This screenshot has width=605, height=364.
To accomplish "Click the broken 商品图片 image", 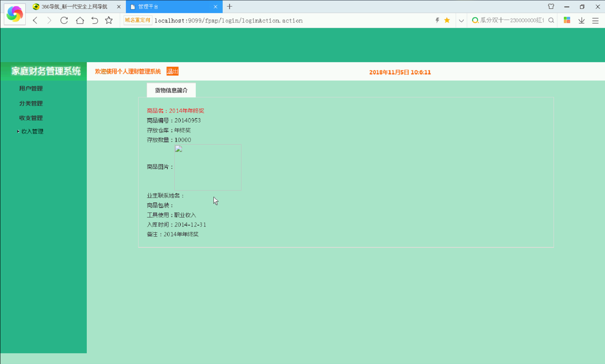I will coord(208,167).
